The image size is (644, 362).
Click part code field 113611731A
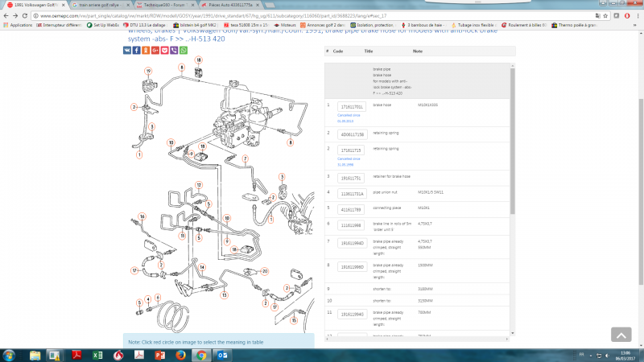pyautogui.click(x=352, y=194)
